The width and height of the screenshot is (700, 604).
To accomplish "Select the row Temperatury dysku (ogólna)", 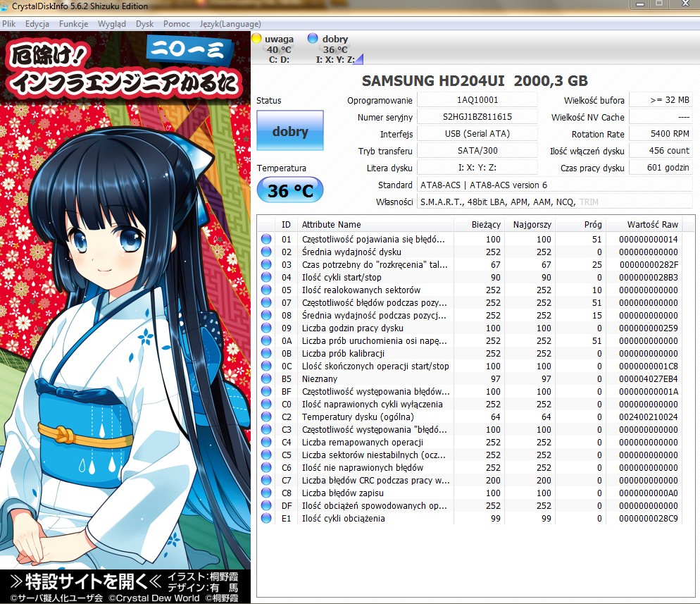I will click(470, 417).
